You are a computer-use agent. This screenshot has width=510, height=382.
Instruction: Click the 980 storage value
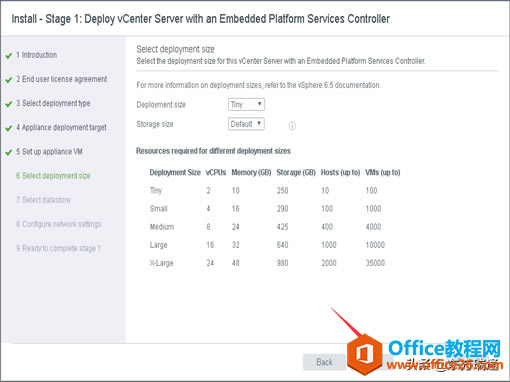pos(282,263)
